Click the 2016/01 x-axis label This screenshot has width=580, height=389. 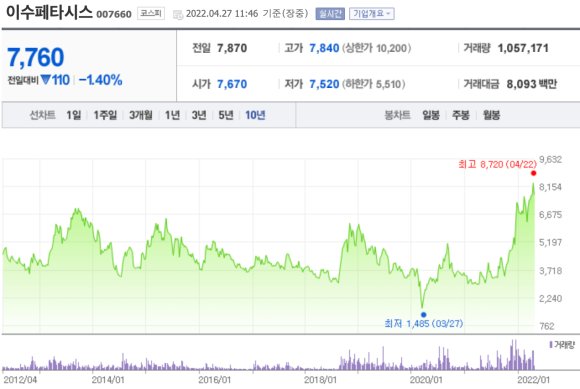point(215,380)
